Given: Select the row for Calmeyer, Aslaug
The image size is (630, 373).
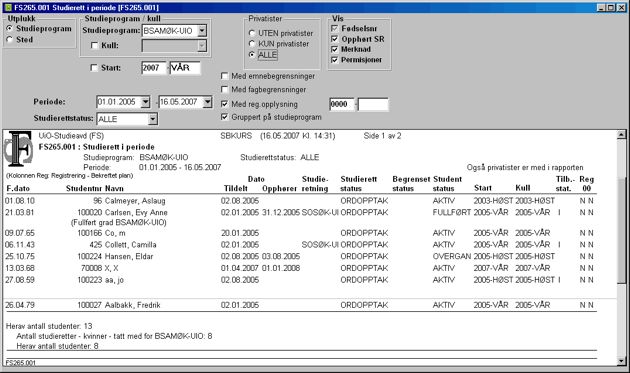Looking at the screenshot, I should [x=300, y=201].
